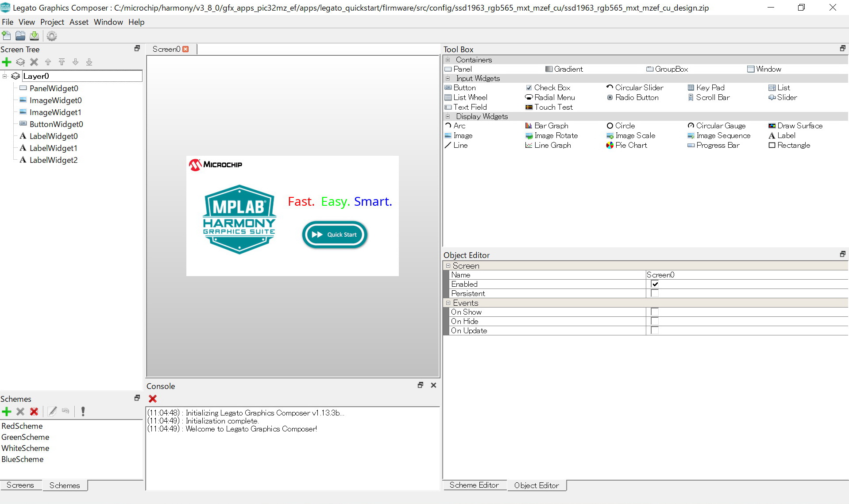Clear console with red X icon
849x504 pixels.
coord(153,399)
